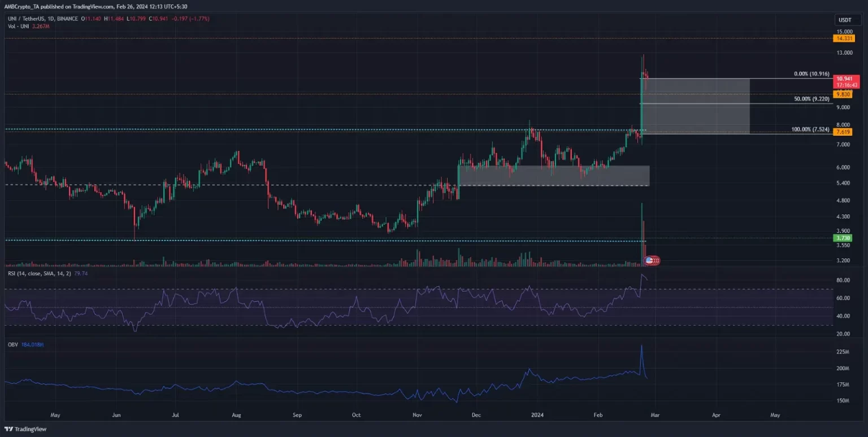The height and width of the screenshot is (437, 868).
Task: Click the green 3.730 price label
Action: click(x=843, y=238)
